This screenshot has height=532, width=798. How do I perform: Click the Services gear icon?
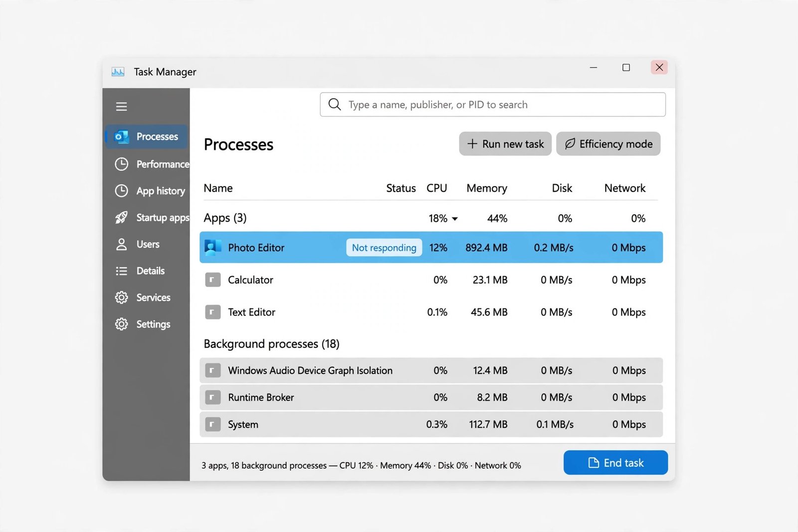[x=121, y=298]
